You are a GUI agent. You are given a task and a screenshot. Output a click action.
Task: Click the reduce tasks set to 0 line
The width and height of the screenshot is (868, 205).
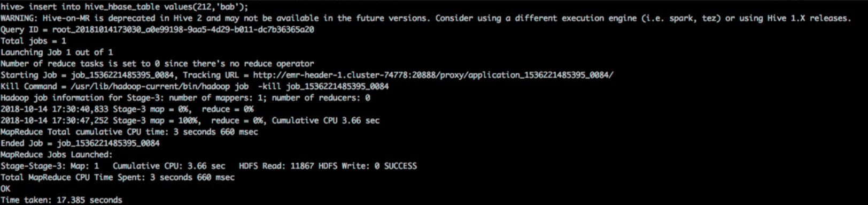pos(157,64)
